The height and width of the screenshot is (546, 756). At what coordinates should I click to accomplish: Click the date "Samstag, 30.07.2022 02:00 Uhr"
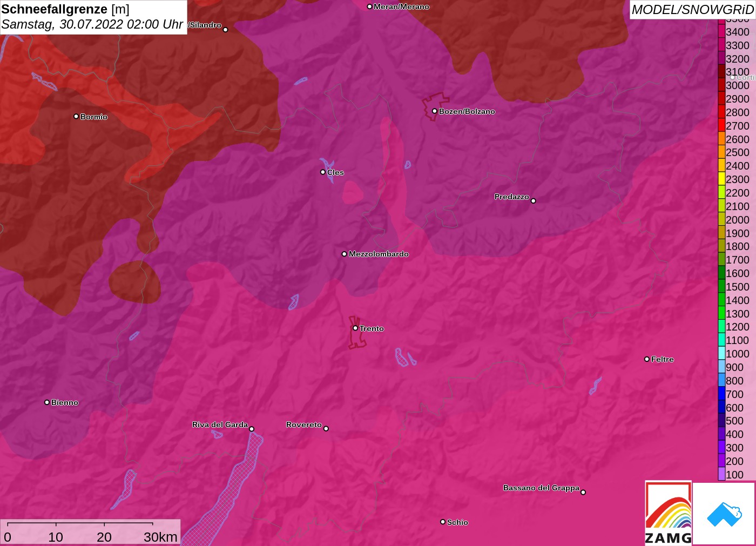pos(92,24)
